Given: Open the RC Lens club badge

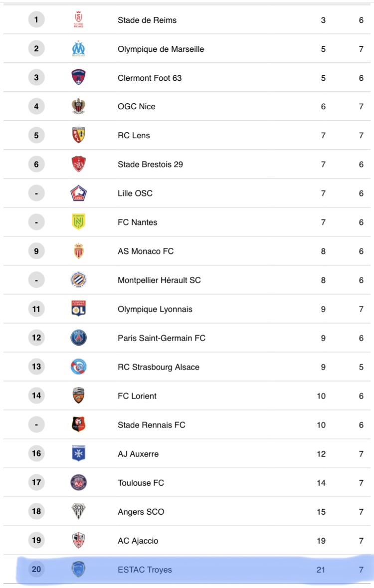Looking at the screenshot, I should (x=78, y=135).
